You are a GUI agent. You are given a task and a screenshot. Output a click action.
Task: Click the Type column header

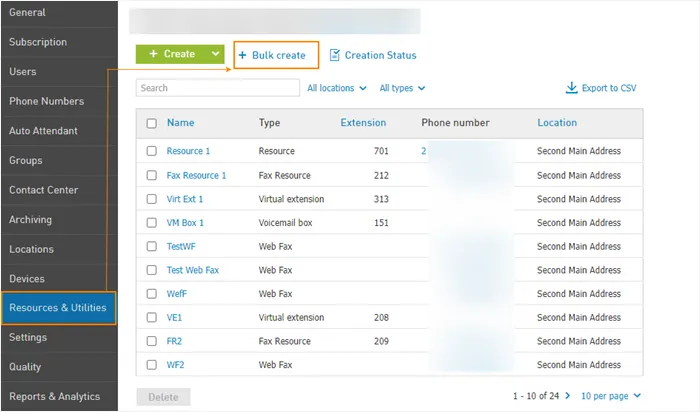tap(269, 123)
